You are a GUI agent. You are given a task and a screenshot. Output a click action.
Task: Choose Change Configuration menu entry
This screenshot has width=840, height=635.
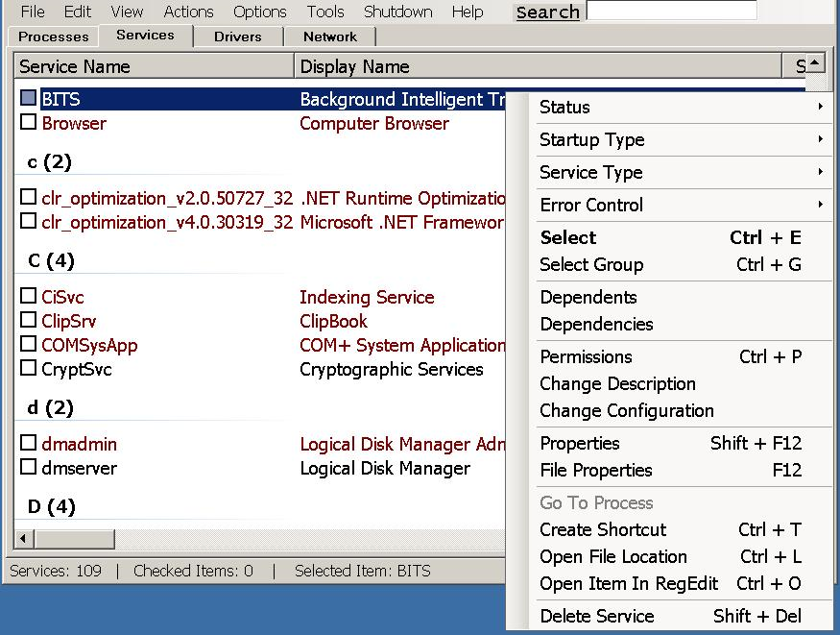(x=683, y=410)
